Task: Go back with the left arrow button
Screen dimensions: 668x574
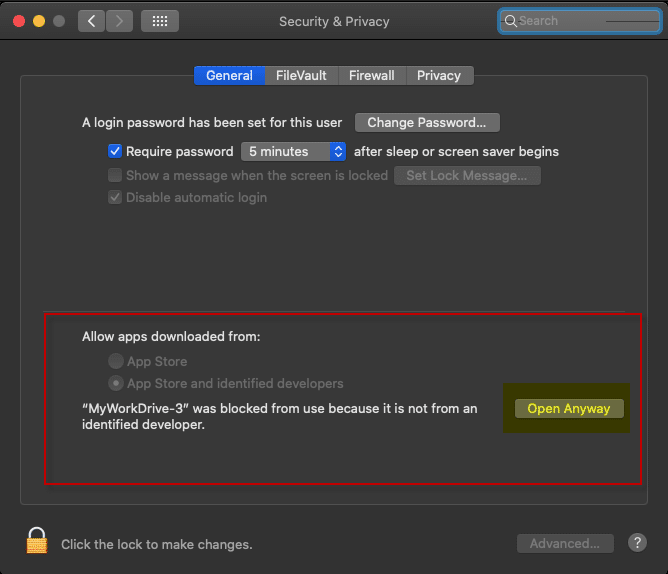Action: coord(92,21)
